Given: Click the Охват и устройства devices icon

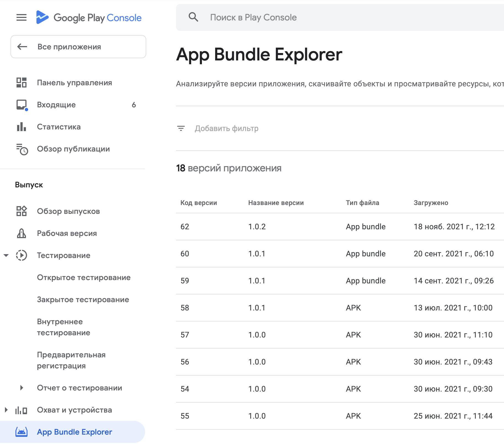Looking at the screenshot, I should 21,410.
